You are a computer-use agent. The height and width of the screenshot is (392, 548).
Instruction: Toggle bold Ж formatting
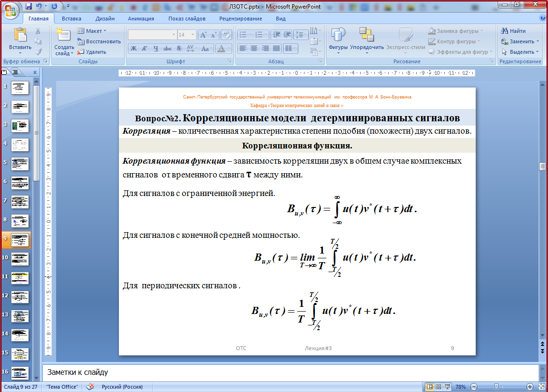[x=134, y=49]
